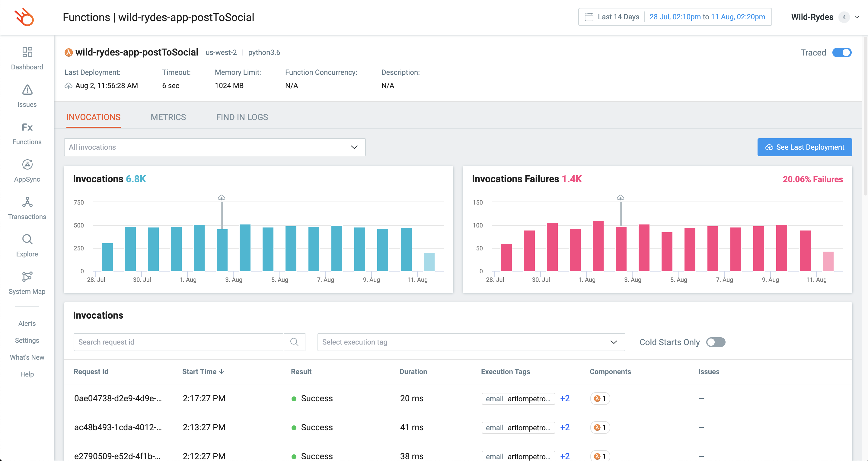Image resolution: width=868 pixels, height=461 pixels.
Task: Open the AppSync sidebar icon
Action: pos(27,165)
